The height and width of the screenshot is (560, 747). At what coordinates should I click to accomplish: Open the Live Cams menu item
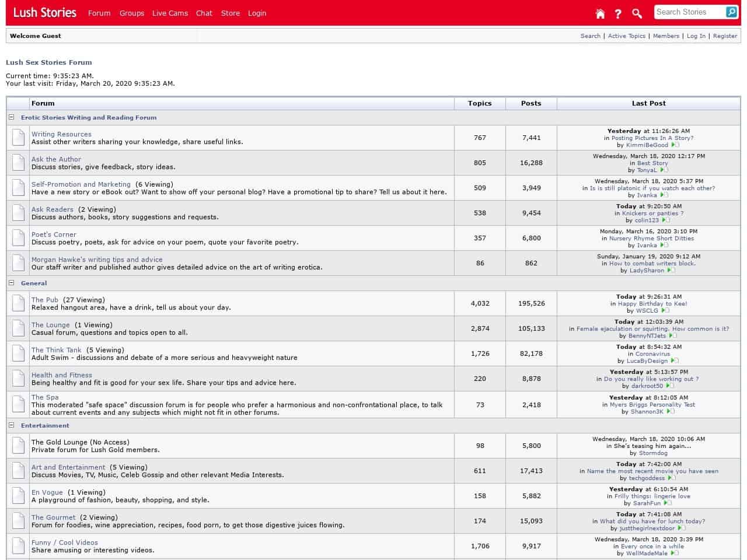click(x=170, y=13)
